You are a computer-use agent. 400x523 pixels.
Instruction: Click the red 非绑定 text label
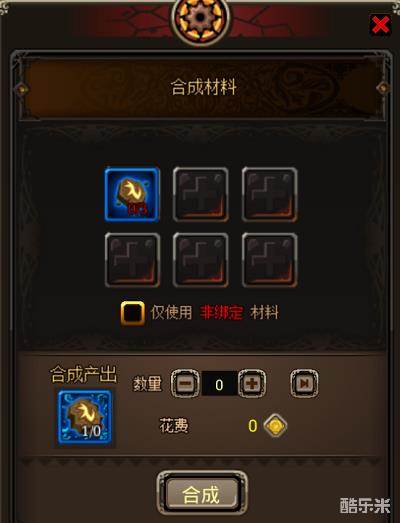221,313
